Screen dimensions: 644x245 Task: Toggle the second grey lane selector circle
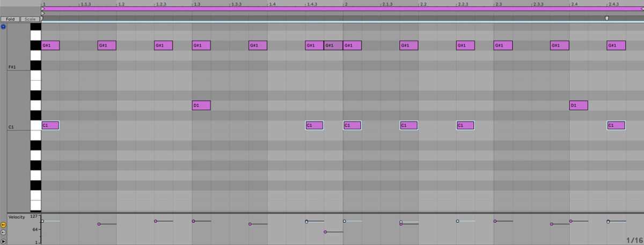[x=3, y=233]
